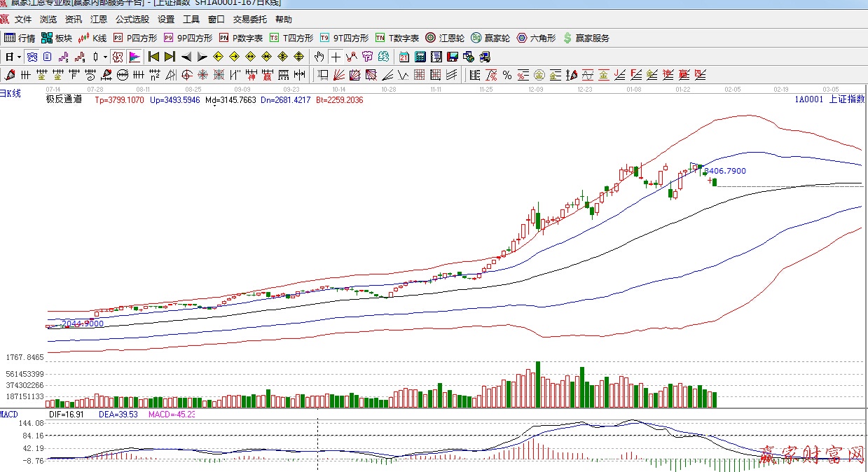Screen dimensions: 868x472
Task: Click the black left arrow scroll icon
Action: pos(186,57)
